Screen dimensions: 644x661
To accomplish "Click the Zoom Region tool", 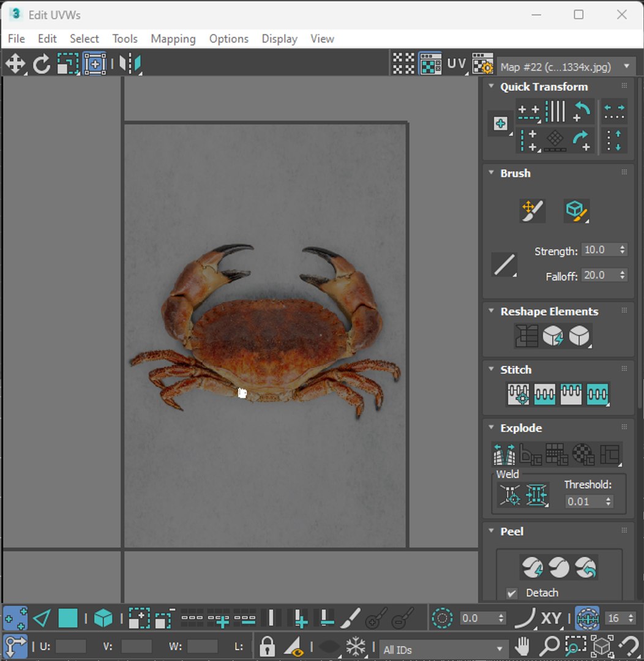I will click(575, 646).
